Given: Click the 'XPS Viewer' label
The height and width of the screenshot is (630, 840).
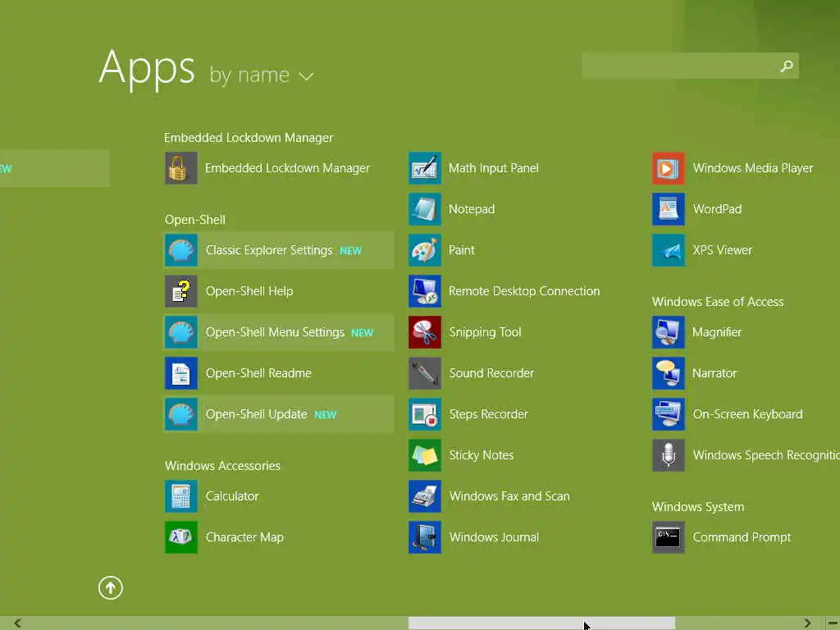Looking at the screenshot, I should pyautogui.click(x=723, y=250).
